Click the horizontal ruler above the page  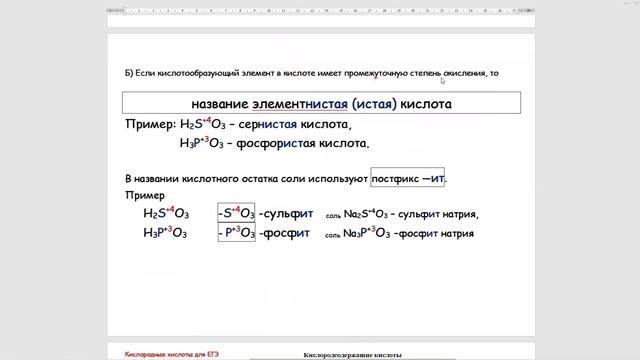coord(321,10)
